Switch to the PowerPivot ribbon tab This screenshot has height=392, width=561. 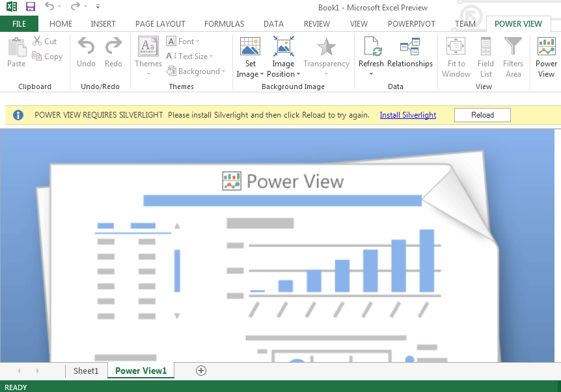[x=411, y=24]
